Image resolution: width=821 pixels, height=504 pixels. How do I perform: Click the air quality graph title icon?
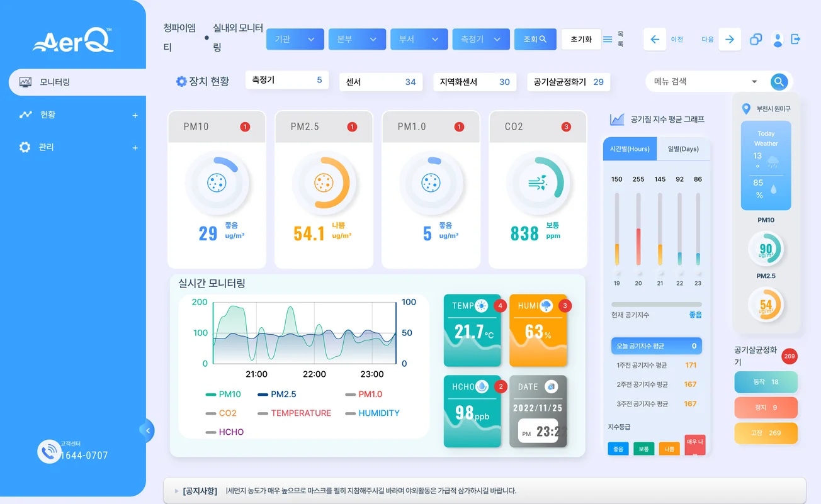click(x=617, y=120)
